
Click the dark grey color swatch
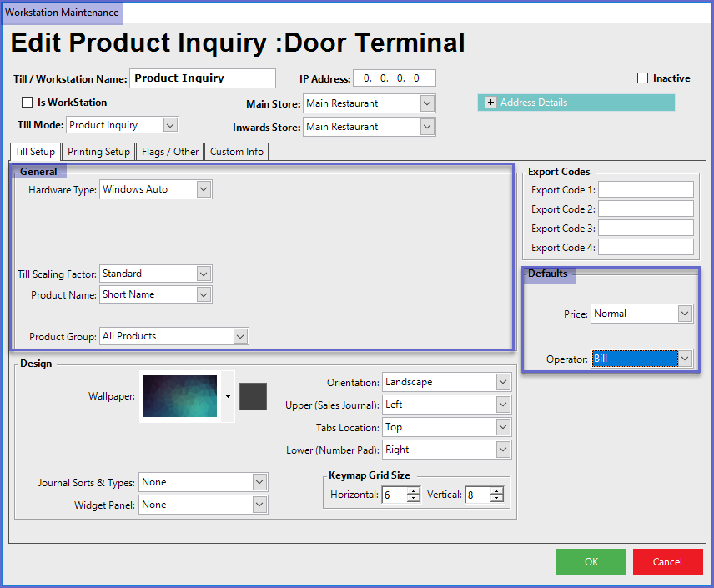click(253, 396)
